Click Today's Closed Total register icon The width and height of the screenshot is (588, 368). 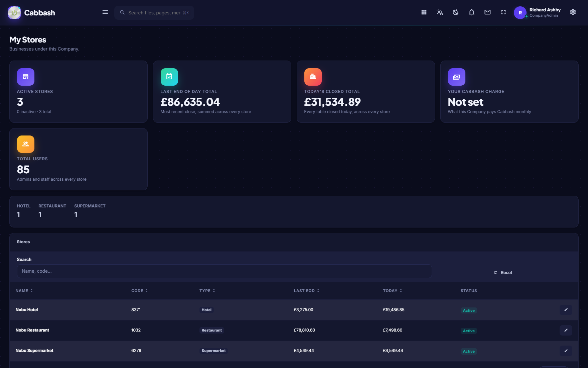pos(313,77)
